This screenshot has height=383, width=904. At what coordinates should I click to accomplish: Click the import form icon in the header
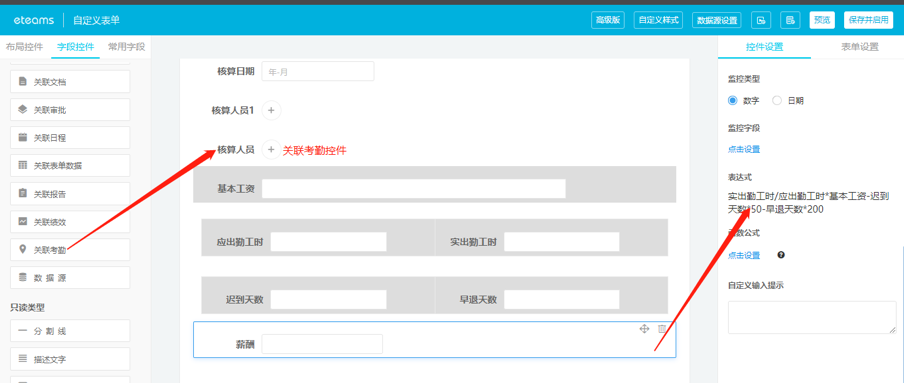point(761,20)
